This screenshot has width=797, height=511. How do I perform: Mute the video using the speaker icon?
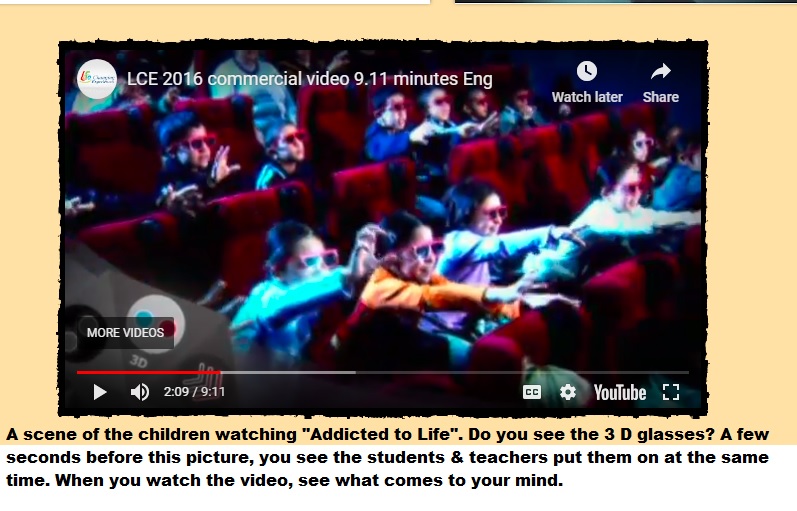pos(140,392)
